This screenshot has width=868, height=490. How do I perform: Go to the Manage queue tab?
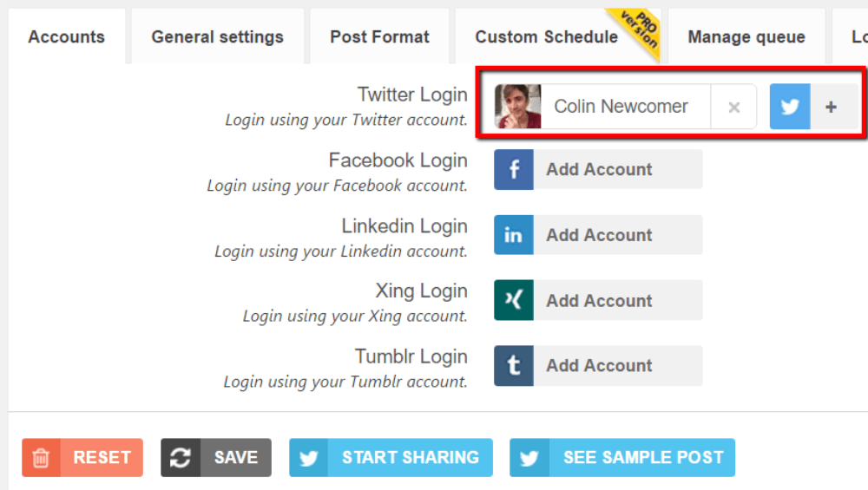pos(746,36)
